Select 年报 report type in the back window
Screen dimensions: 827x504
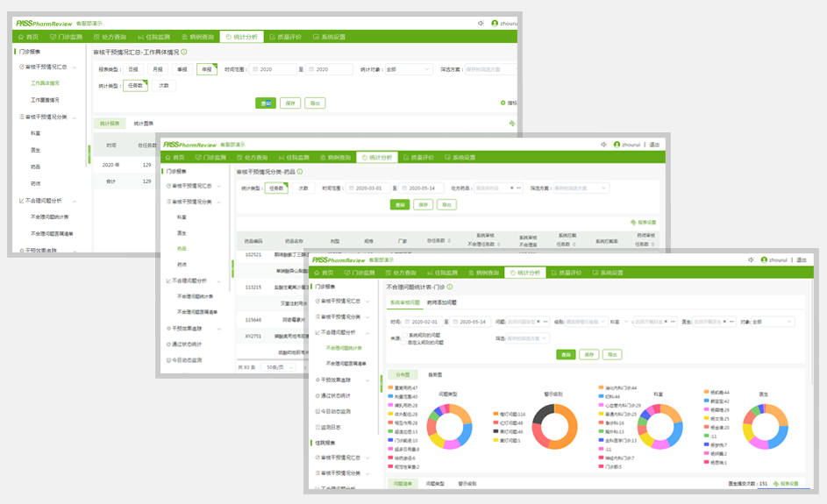[x=207, y=69]
